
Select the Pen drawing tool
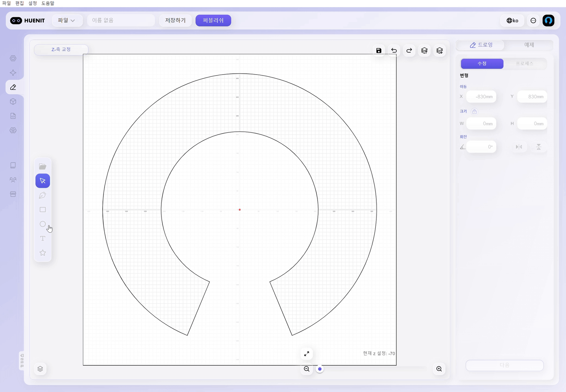(43, 195)
